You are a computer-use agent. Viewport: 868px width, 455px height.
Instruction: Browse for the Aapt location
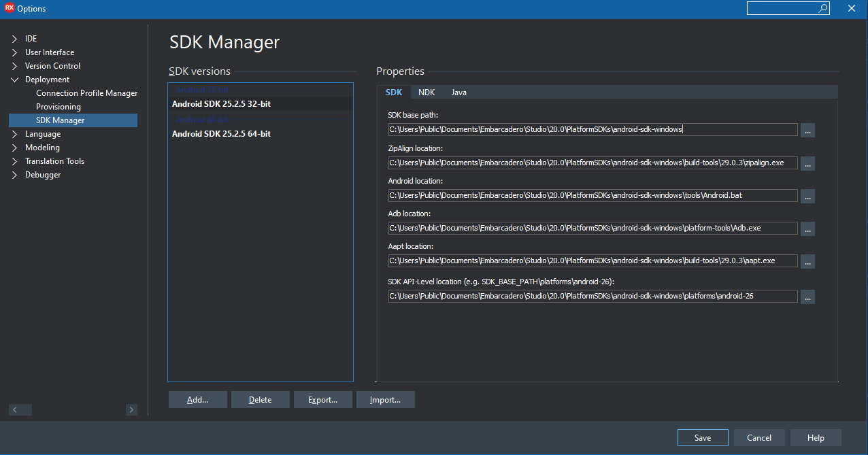click(x=807, y=261)
